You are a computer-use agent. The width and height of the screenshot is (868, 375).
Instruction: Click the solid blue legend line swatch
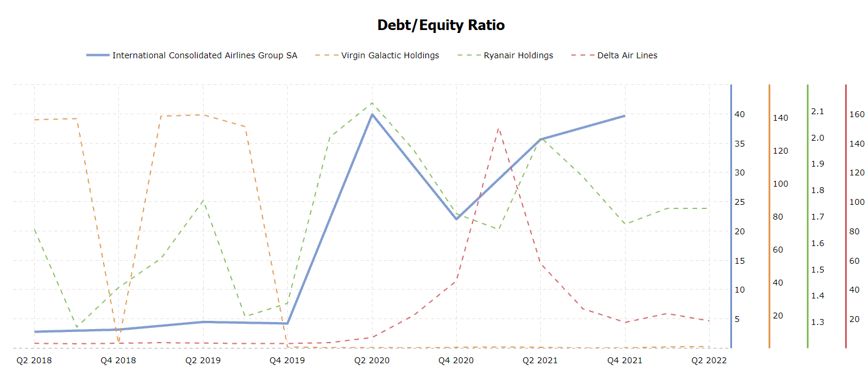pos(98,55)
